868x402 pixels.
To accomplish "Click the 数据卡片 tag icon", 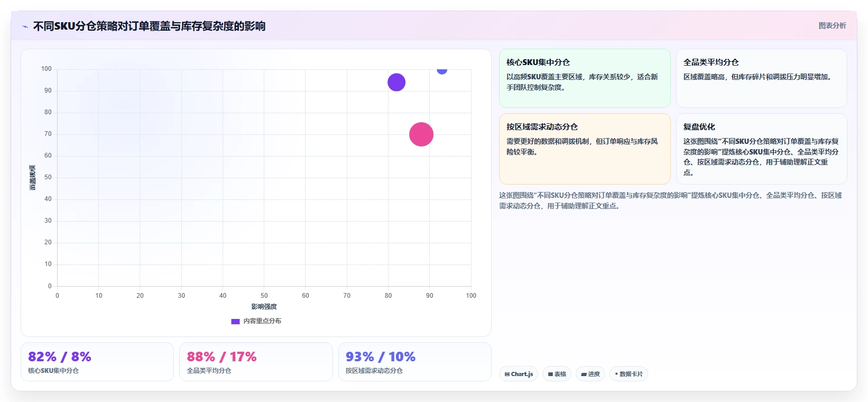I will 616,374.
